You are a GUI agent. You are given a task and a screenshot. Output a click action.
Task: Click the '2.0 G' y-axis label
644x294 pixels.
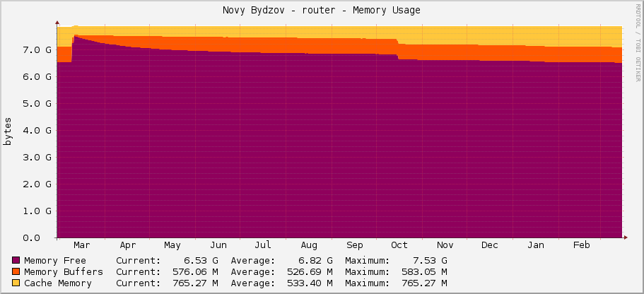click(x=37, y=184)
